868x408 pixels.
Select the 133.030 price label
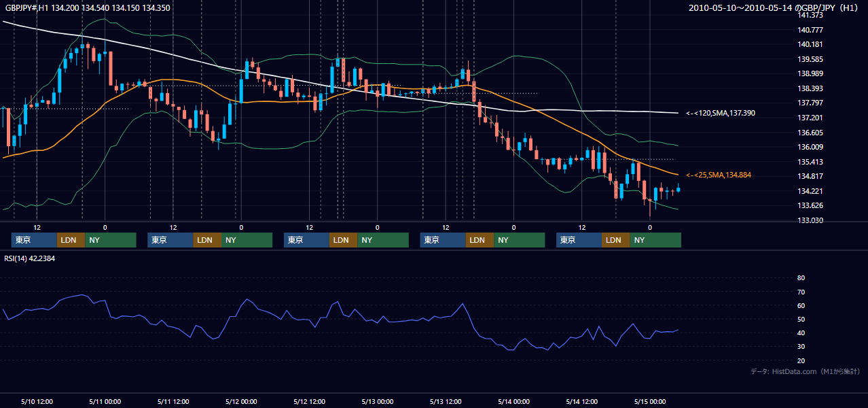pyautogui.click(x=810, y=220)
